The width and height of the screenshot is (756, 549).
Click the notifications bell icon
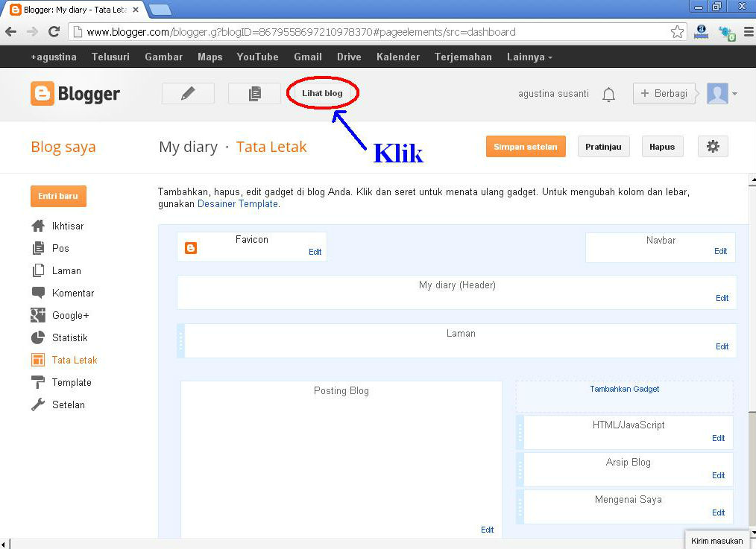[x=608, y=94]
